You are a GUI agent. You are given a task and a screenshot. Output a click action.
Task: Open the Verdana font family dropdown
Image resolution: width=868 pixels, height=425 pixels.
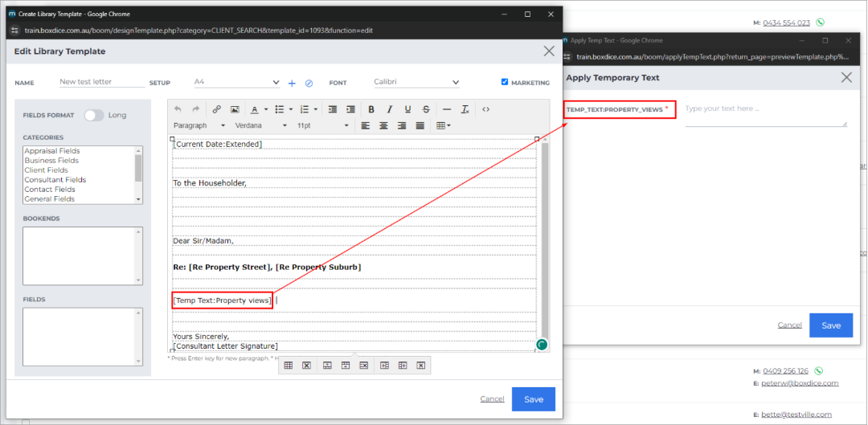click(260, 125)
